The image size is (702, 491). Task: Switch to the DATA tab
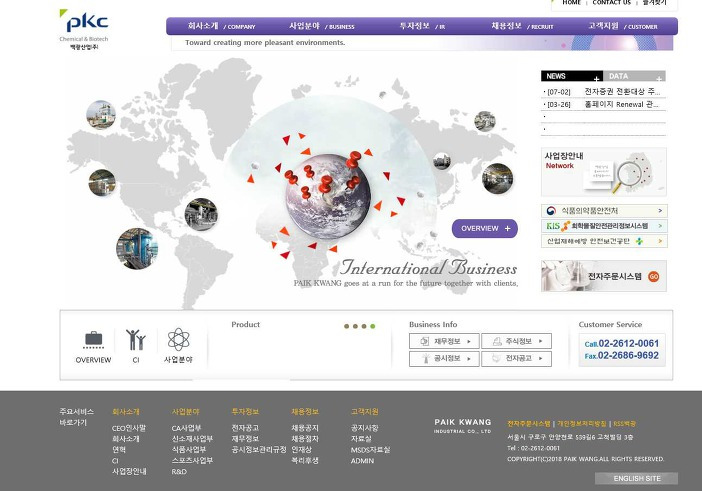tap(634, 76)
